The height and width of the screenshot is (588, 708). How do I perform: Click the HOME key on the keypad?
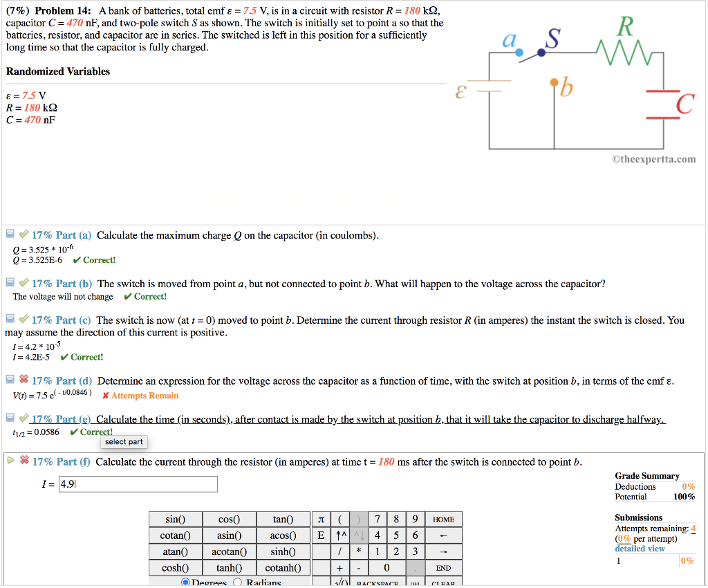443,519
